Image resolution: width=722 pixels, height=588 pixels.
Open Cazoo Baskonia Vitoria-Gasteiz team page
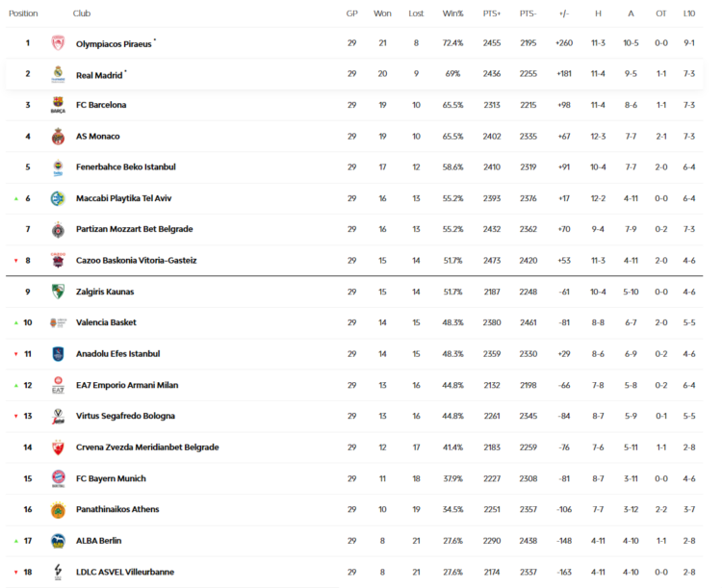[136, 260]
